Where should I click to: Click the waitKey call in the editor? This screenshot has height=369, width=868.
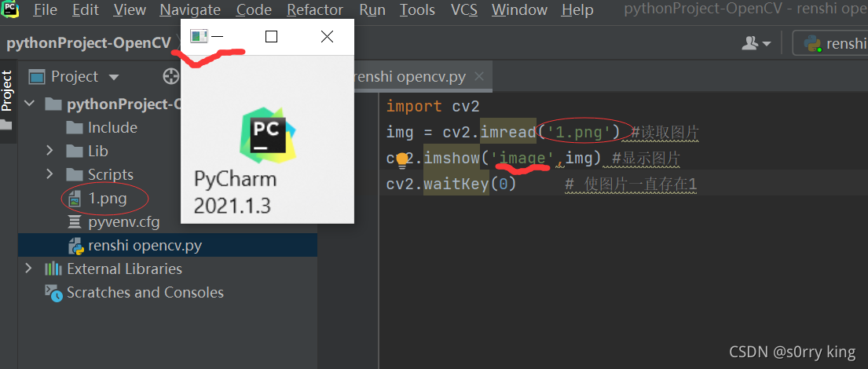click(x=456, y=184)
